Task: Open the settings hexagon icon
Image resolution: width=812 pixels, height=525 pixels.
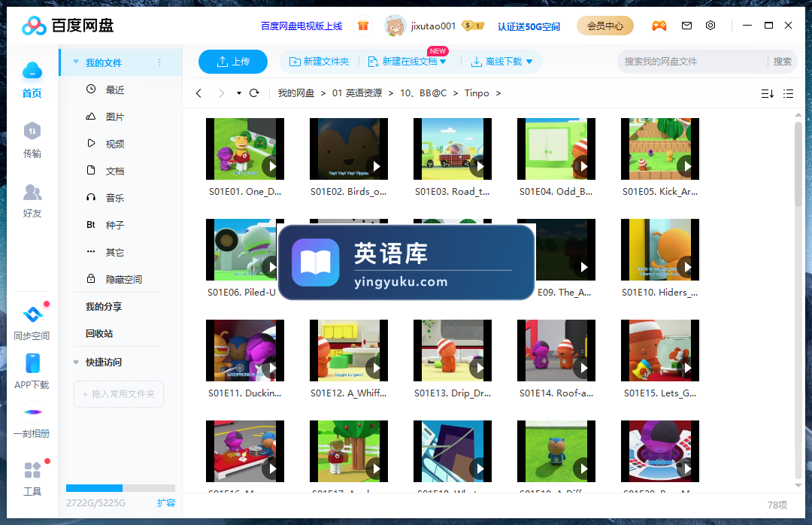Action: click(x=710, y=26)
